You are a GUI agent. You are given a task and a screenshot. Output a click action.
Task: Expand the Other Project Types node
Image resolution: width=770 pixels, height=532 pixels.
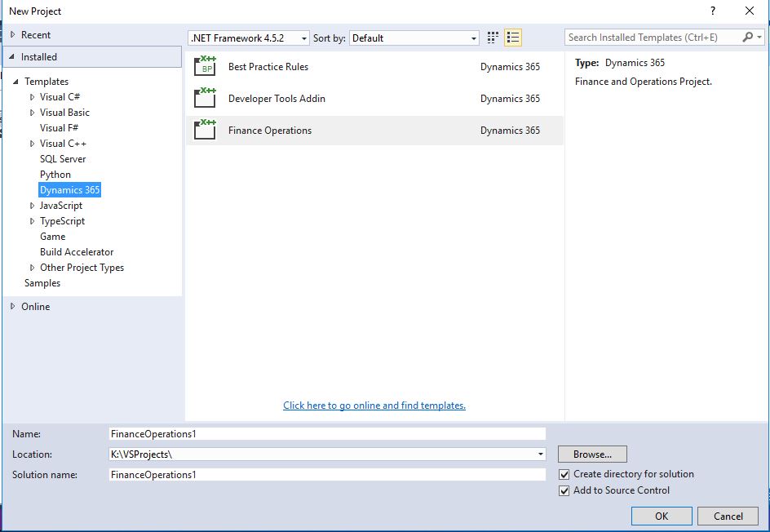point(33,268)
